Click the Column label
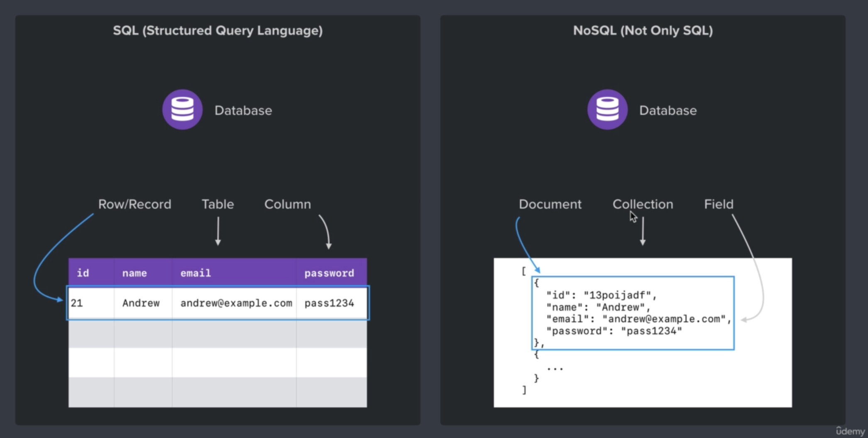This screenshot has height=438, width=868. pyautogui.click(x=287, y=204)
